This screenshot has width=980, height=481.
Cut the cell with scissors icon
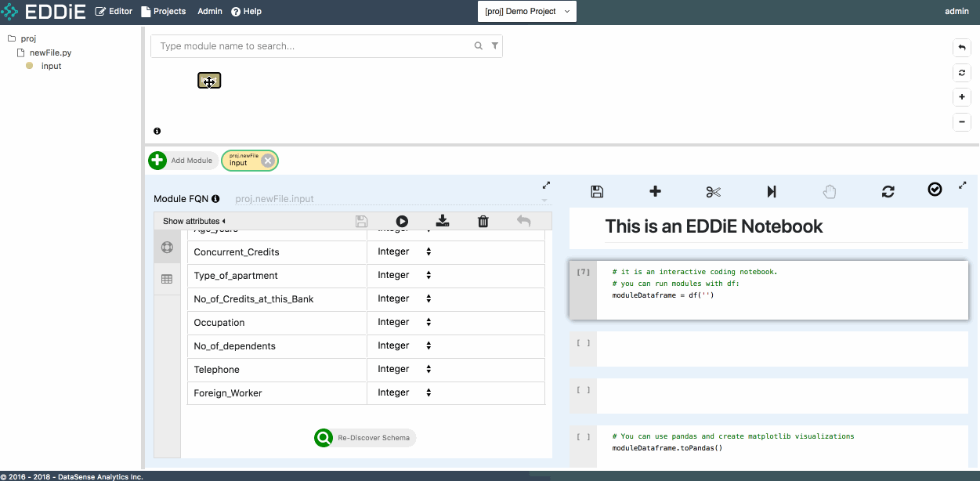tap(713, 192)
